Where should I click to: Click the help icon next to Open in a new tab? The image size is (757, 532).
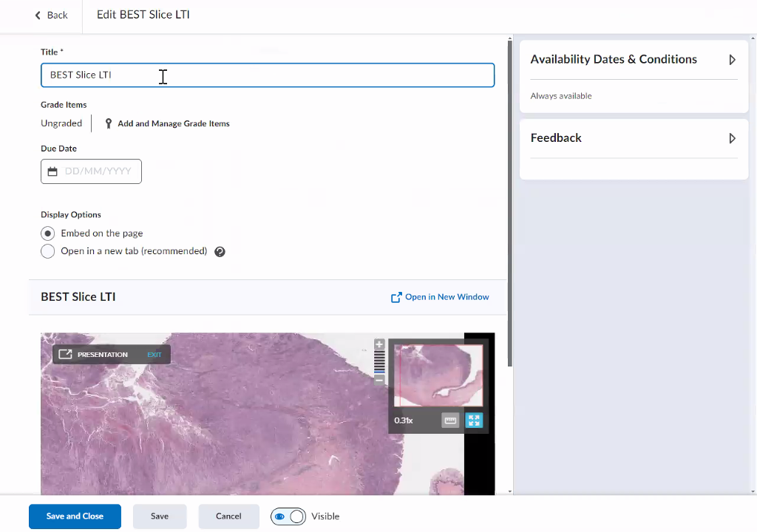point(220,251)
